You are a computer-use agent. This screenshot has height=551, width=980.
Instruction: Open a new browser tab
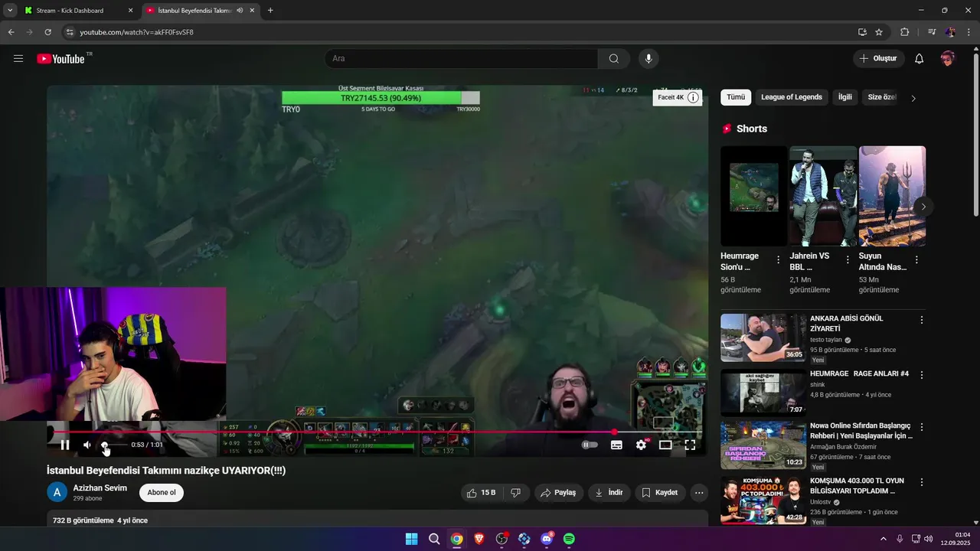click(x=270, y=11)
